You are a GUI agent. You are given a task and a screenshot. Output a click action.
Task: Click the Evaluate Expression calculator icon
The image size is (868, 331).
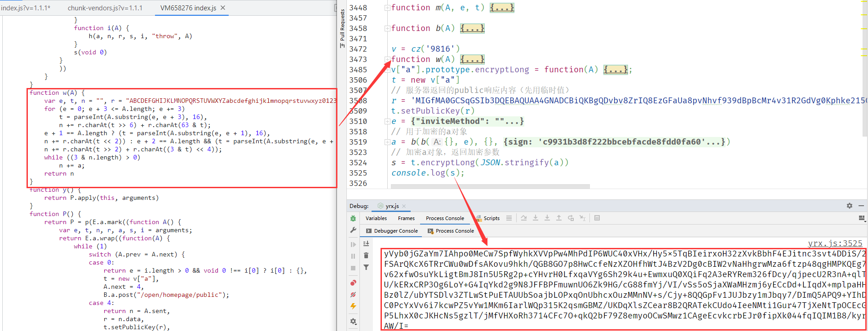pyautogui.click(x=597, y=218)
